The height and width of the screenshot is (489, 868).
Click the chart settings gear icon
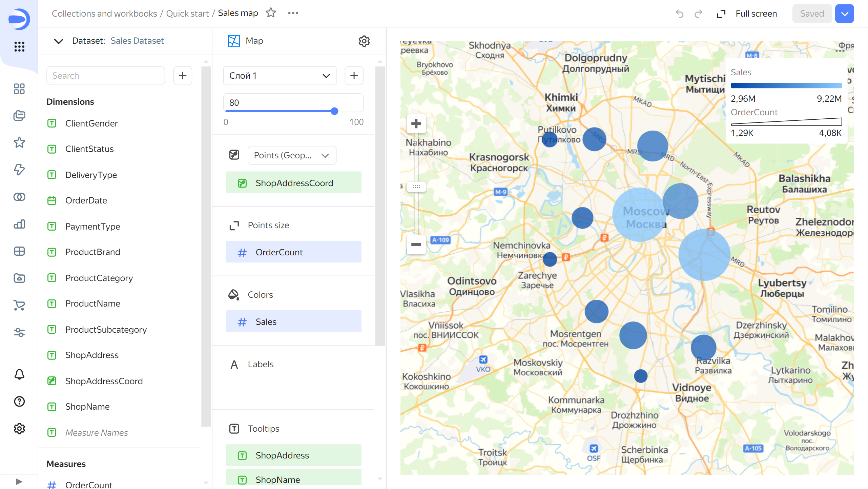364,41
